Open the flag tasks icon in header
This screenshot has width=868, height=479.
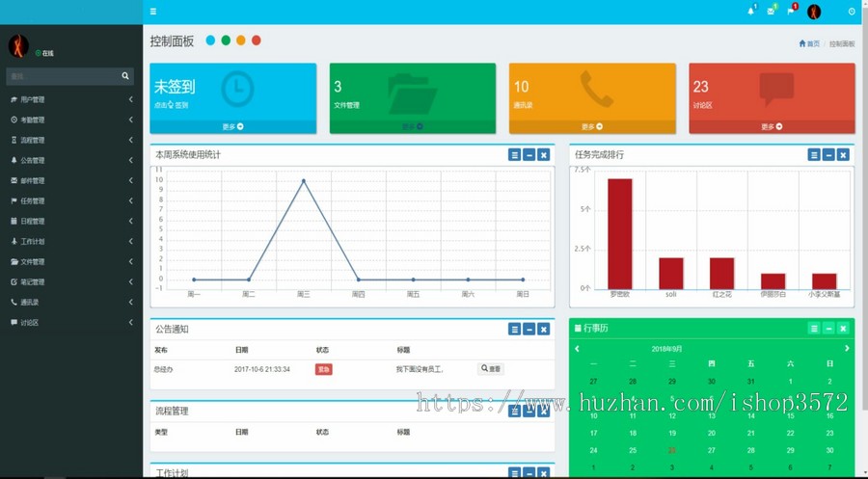point(791,11)
